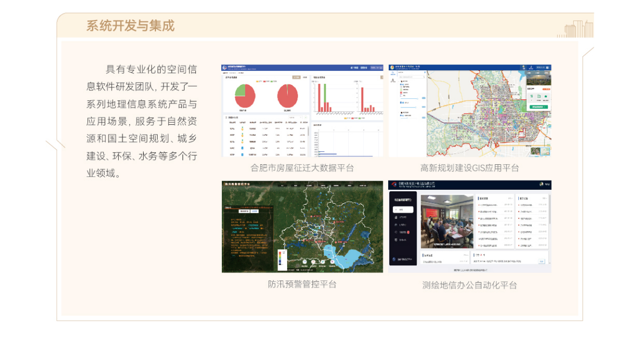The width and height of the screenshot is (644, 340).
Task: Click blue button at bottom-right of office platform
Action: pyautogui.click(x=541, y=262)
